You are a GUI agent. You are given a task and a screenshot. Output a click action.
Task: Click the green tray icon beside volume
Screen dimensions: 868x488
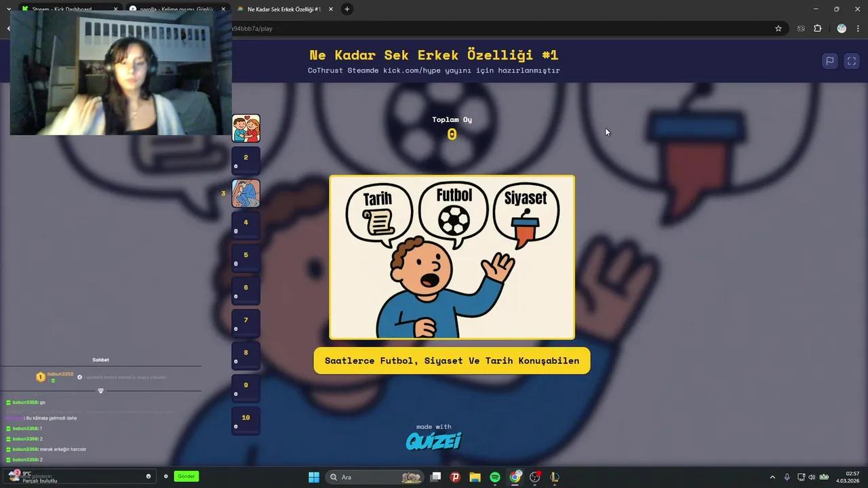click(x=825, y=477)
